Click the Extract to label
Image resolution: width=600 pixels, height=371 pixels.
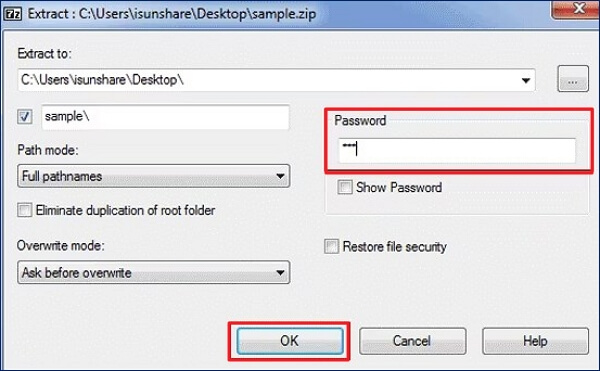(x=44, y=54)
